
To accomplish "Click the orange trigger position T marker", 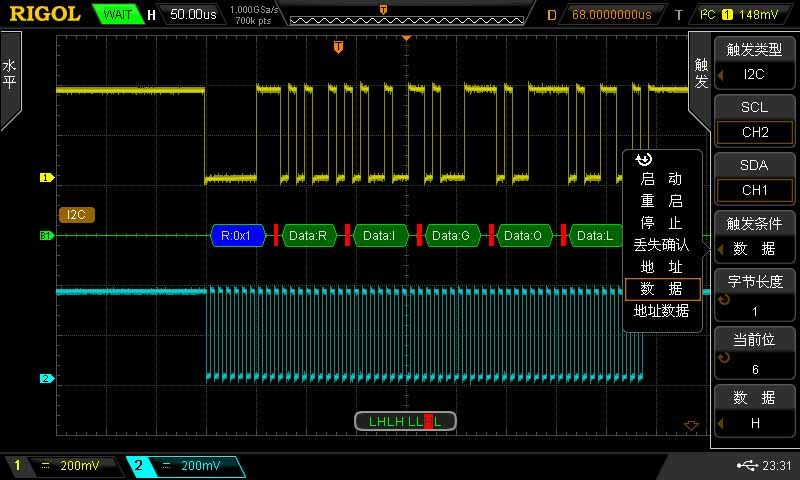I will [x=339, y=47].
